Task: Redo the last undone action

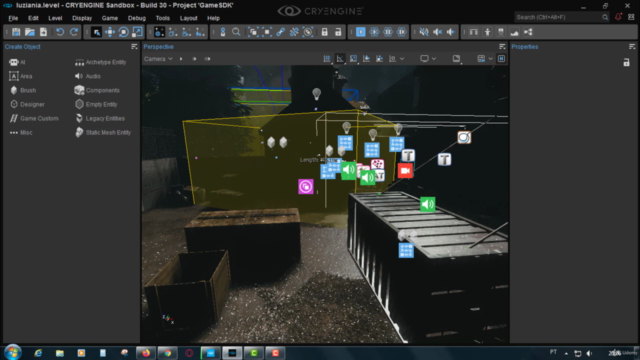Action: pos(74,32)
